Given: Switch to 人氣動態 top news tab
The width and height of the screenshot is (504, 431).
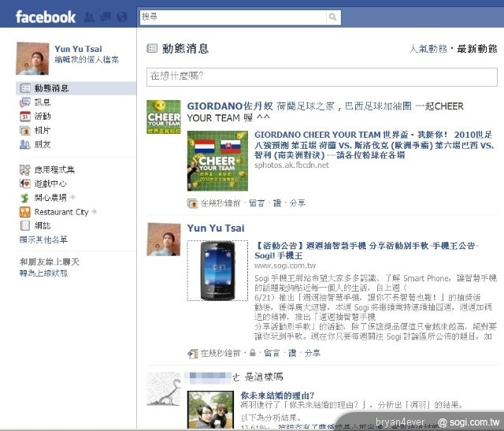Looking at the screenshot, I should (x=428, y=49).
